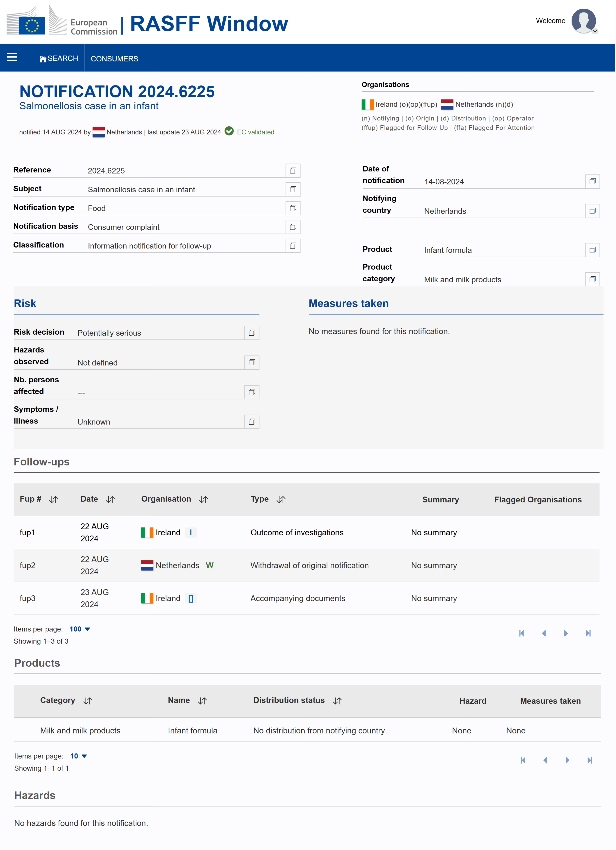This screenshot has height=850, width=616.
Task: Sort products by Distribution status
Action: click(x=337, y=701)
